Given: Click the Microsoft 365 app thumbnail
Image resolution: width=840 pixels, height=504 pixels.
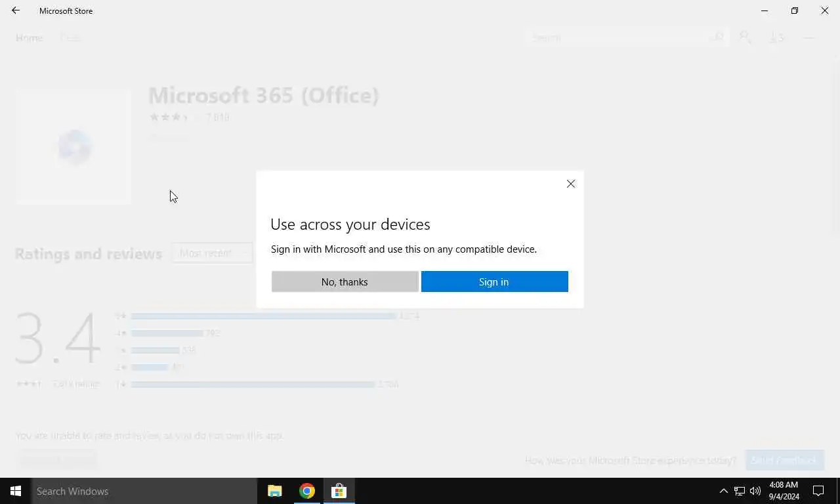Looking at the screenshot, I should [73, 146].
